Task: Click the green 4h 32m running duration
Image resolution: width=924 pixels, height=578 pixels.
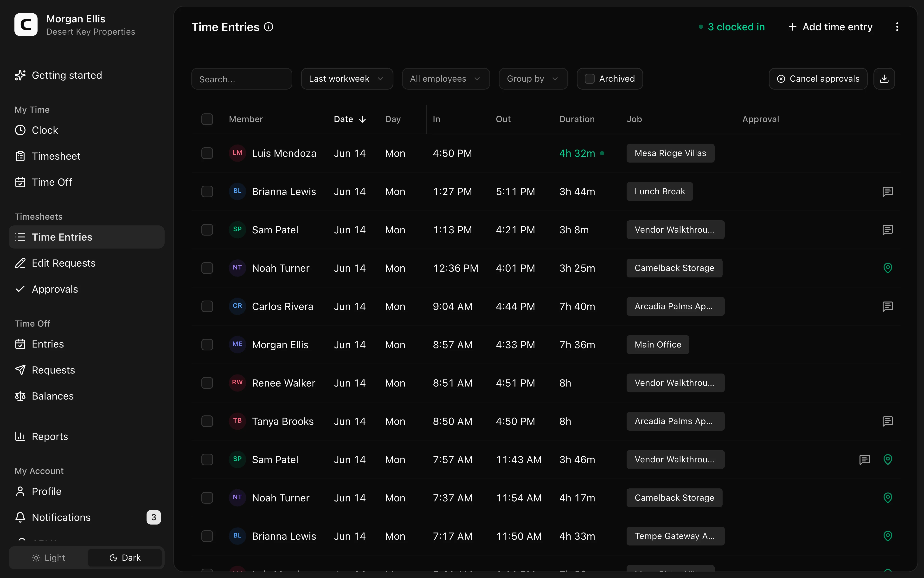Action: (577, 153)
